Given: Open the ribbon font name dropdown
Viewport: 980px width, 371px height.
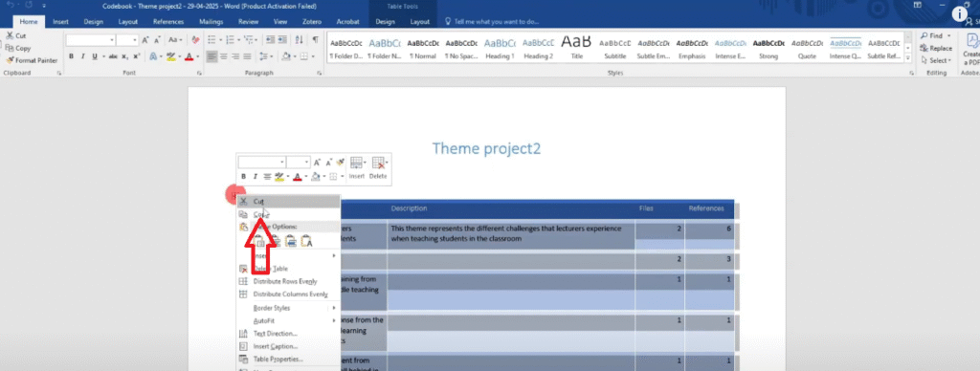Looking at the screenshot, I should (x=112, y=40).
